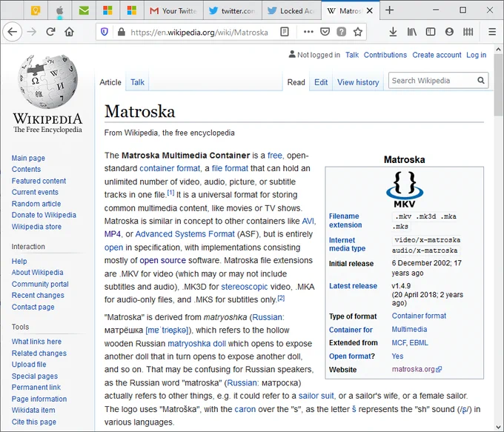Image resolution: width=504 pixels, height=432 pixels.
Task: Open the View history tab
Action: coord(358,82)
